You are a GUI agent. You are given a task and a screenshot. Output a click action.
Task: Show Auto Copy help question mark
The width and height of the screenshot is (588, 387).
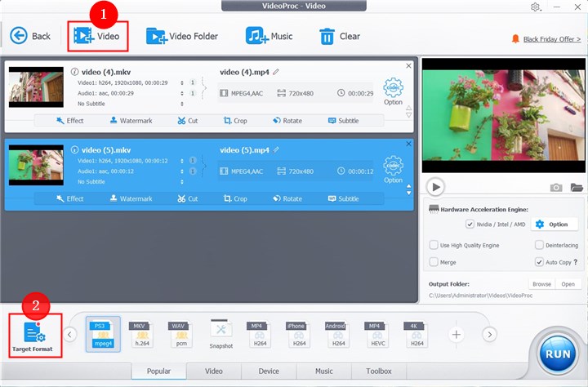pyautogui.click(x=576, y=262)
